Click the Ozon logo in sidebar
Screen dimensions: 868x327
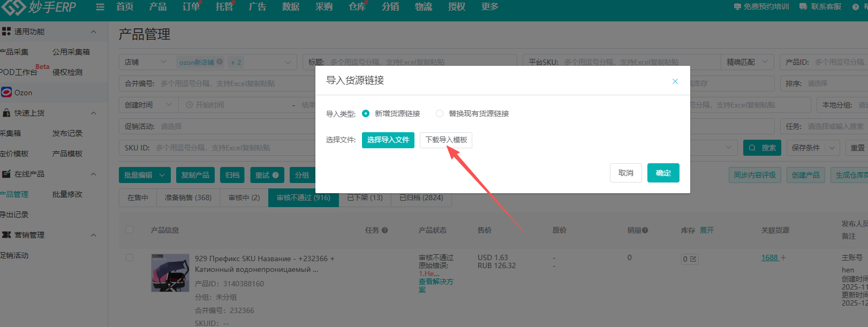[x=6, y=93]
